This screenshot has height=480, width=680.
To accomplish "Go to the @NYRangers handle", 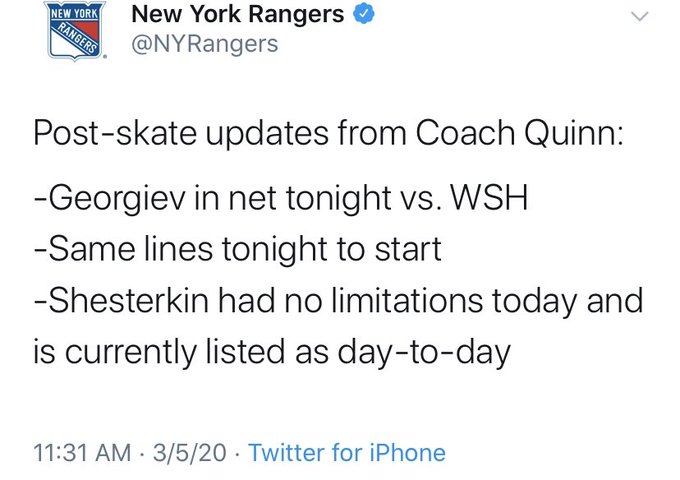I will click(204, 45).
